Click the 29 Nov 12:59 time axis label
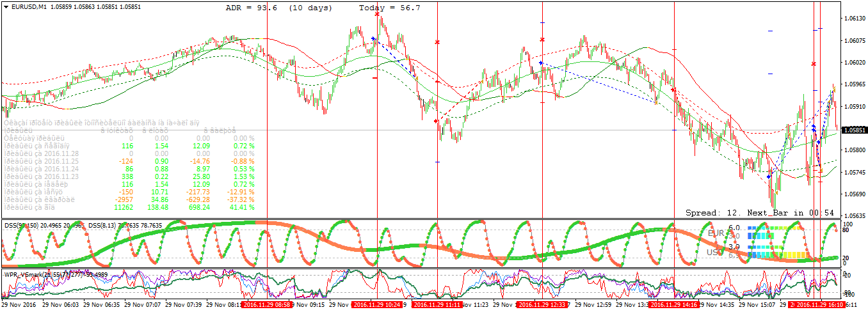 click(x=594, y=306)
